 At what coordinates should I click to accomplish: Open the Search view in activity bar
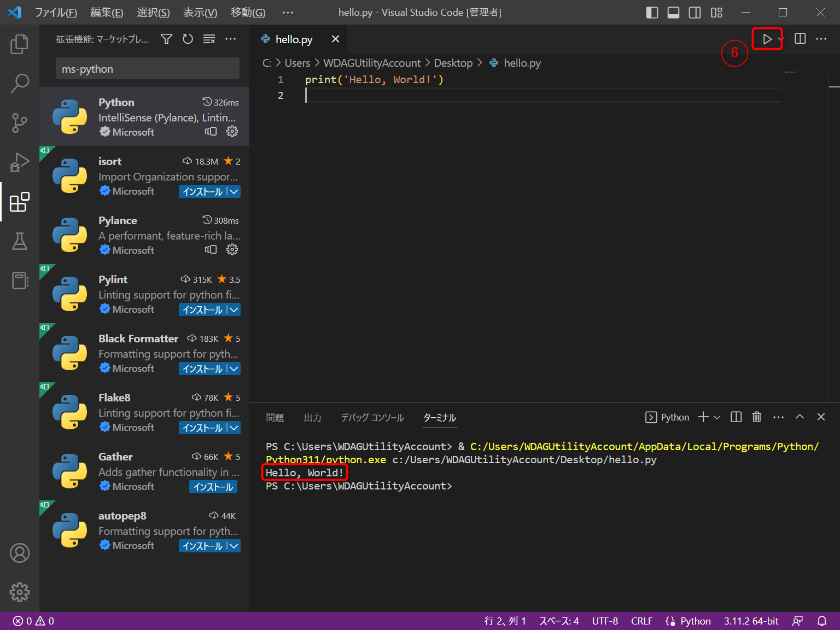click(20, 84)
